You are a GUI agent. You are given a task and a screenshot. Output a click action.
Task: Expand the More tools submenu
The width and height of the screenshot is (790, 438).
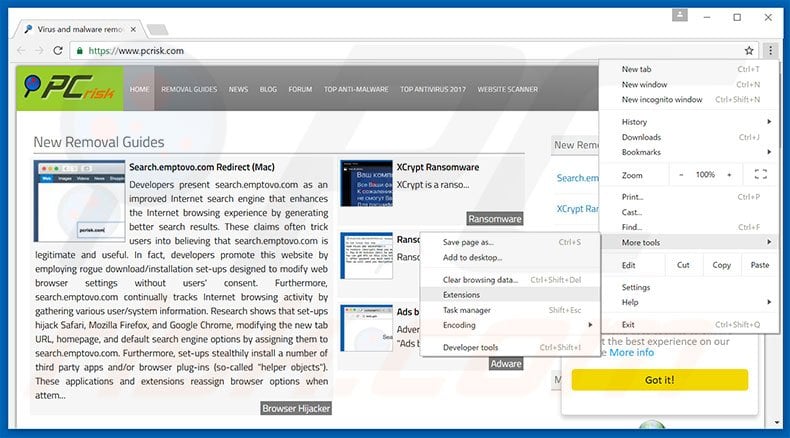(689, 242)
